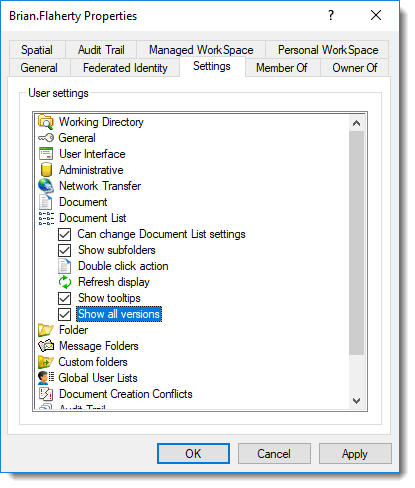415x488 pixels.
Task: Click the OK button
Action: point(193,453)
